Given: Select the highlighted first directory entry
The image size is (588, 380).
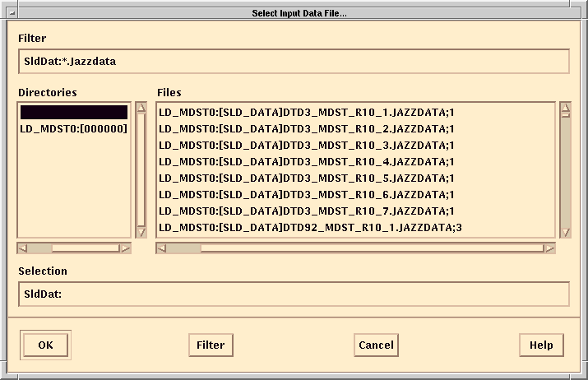Looking at the screenshot, I should pos(73,112).
